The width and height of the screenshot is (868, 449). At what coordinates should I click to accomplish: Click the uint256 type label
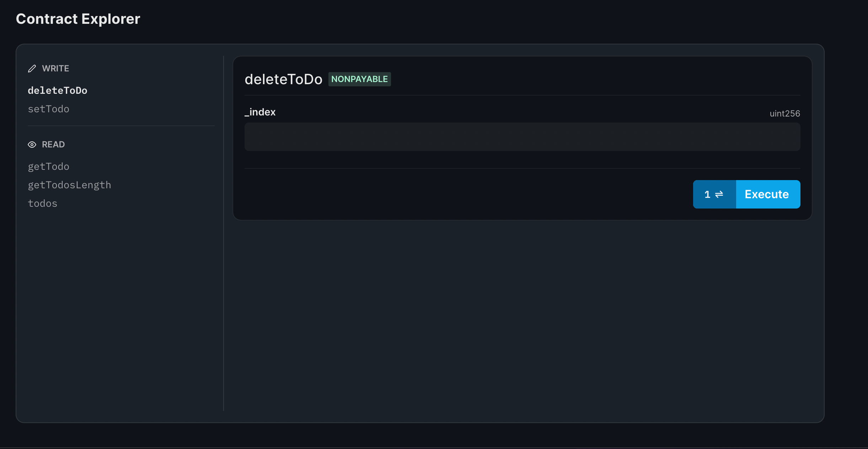click(x=784, y=113)
